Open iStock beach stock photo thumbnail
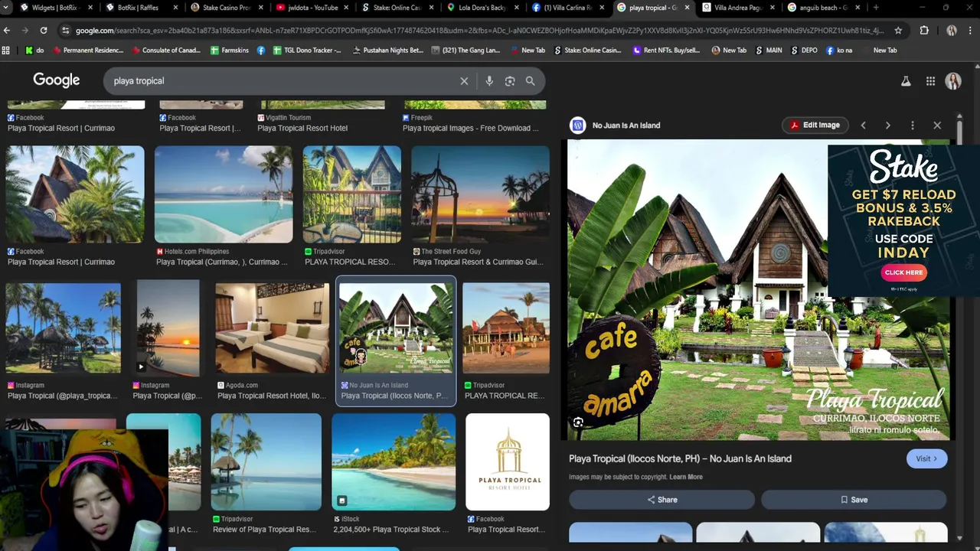Viewport: 980px width, 551px height. pyautogui.click(x=394, y=462)
